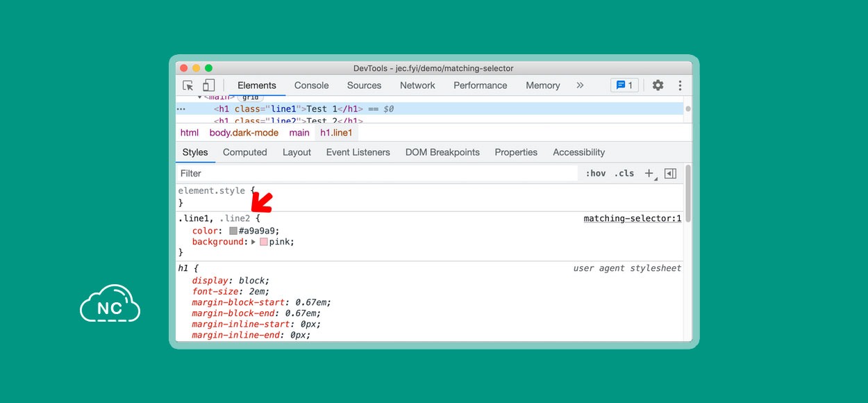This screenshot has height=403, width=868.
Task: Toggle the device toolbar icon
Action: tap(208, 85)
